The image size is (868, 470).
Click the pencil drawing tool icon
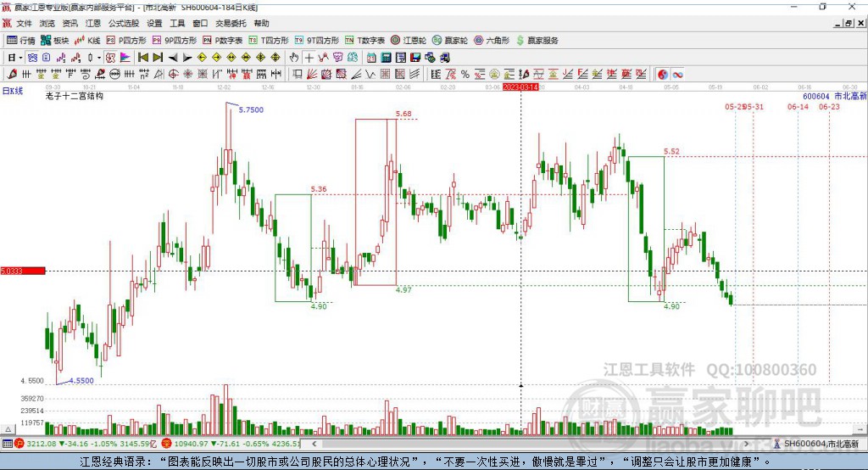[x=12, y=74]
